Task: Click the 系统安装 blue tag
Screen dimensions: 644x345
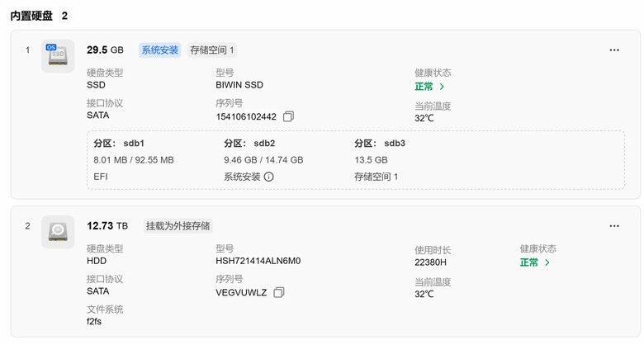Action: 160,50
